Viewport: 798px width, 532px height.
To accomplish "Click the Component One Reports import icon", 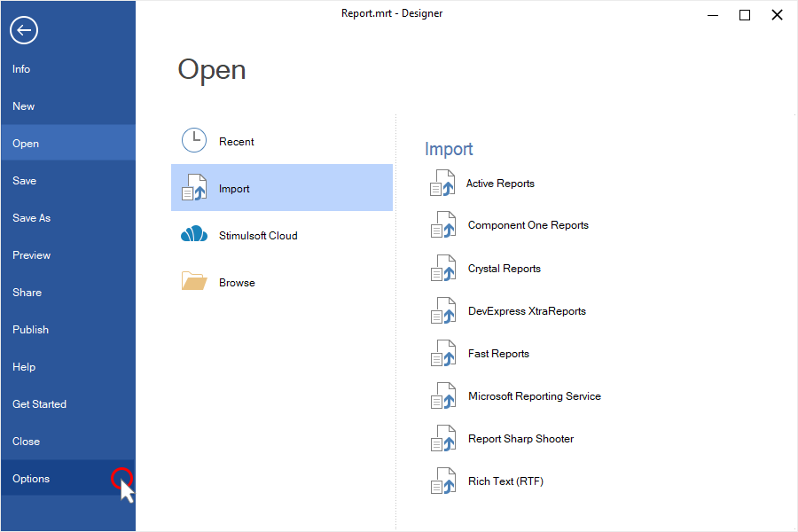I will [443, 225].
